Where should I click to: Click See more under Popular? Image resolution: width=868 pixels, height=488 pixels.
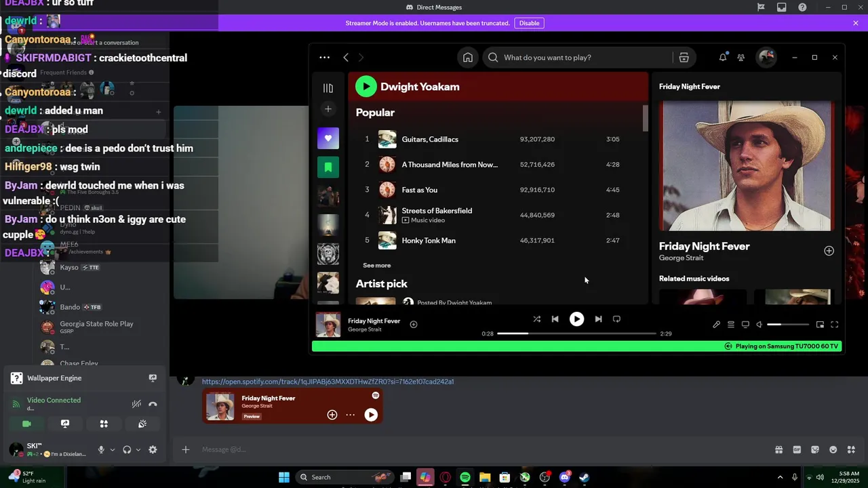click(x=376, y=266)
